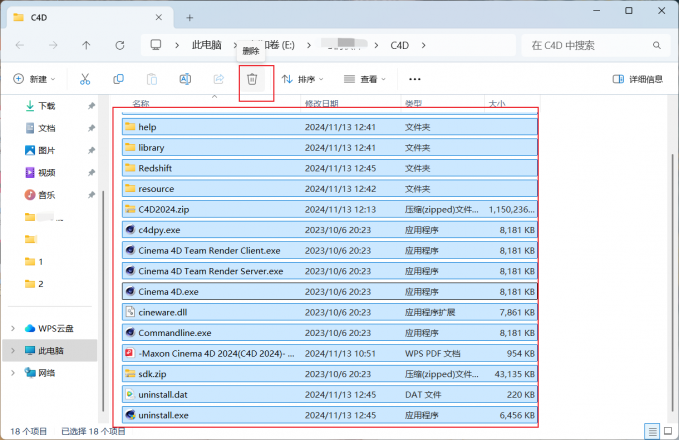Sort by the 大小 column header
Screen dimensions: 679x440
[x=497, y=103]
